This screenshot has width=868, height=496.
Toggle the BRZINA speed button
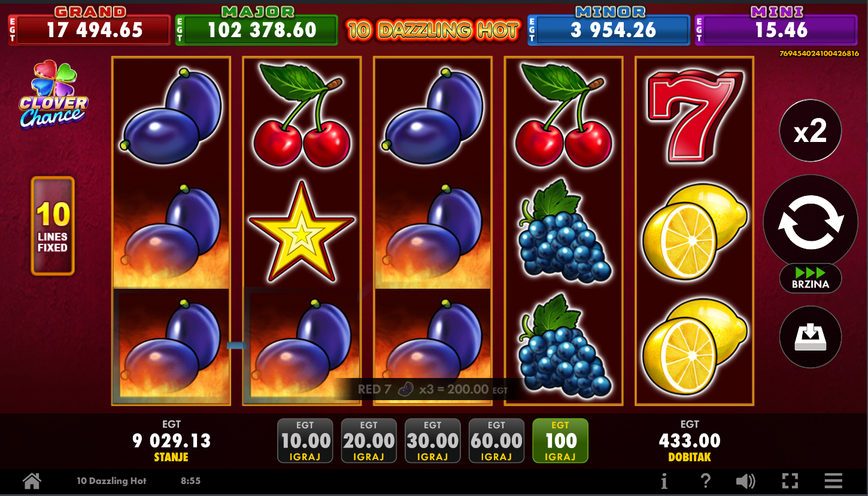[811, 278]
